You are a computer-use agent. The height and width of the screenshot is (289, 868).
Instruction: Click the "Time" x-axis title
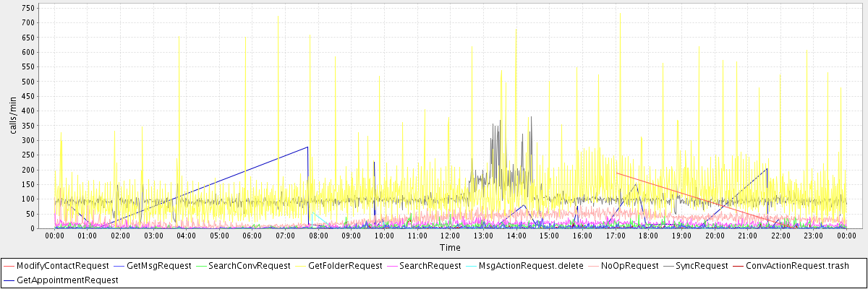[450, 248]
